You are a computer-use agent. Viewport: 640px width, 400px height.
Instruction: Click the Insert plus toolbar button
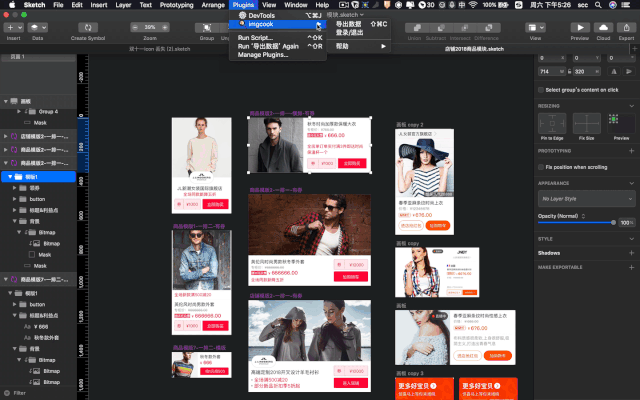(x=10, y=27)
